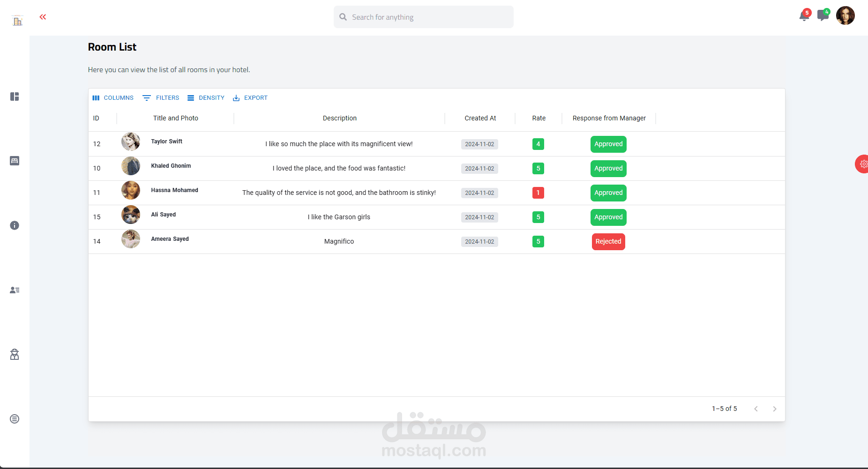Click the search magnifier icon
Image resolution: width=868 pixels, height=469 pixels.
[x=343, y=17]
